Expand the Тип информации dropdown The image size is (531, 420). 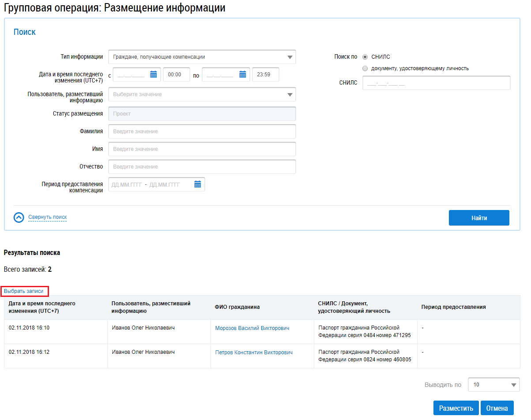pos(202,57)
